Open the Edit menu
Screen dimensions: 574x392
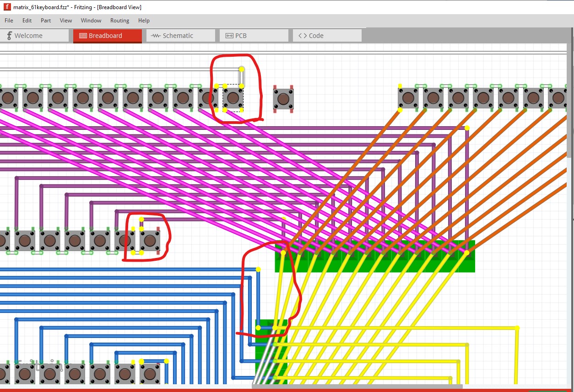point(27,21)
